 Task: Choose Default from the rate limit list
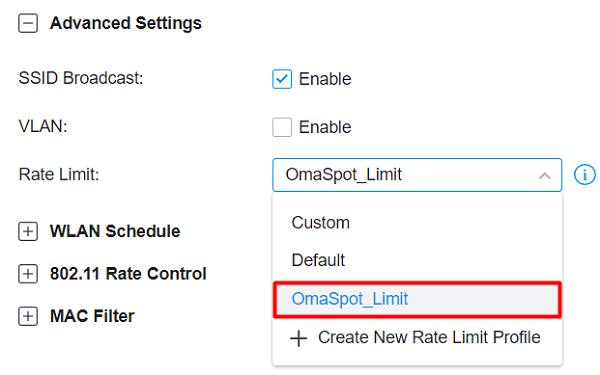click(x=417, y=260)
